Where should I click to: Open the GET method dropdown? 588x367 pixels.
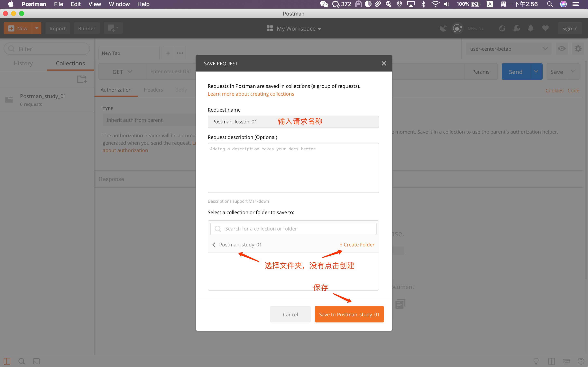pos(122,72)
